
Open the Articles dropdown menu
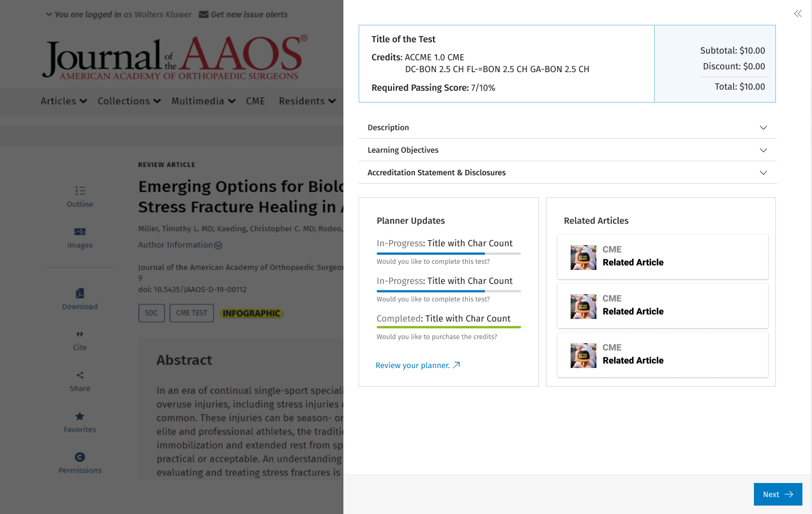(64, 101)
